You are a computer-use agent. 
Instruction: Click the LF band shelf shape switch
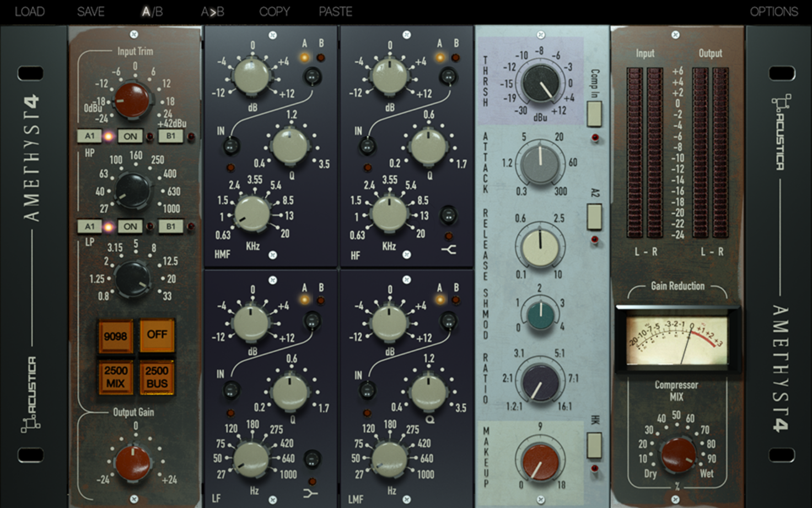pos(312,459)
